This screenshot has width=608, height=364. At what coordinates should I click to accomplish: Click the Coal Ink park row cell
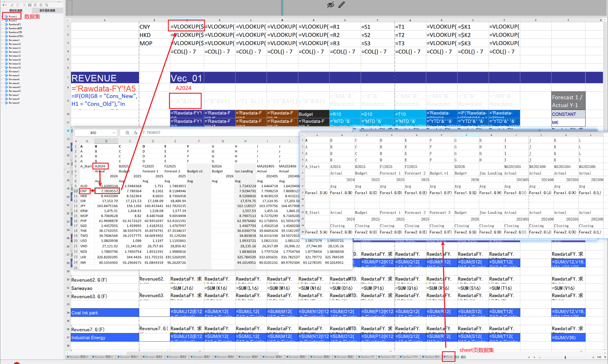[105, 313]
